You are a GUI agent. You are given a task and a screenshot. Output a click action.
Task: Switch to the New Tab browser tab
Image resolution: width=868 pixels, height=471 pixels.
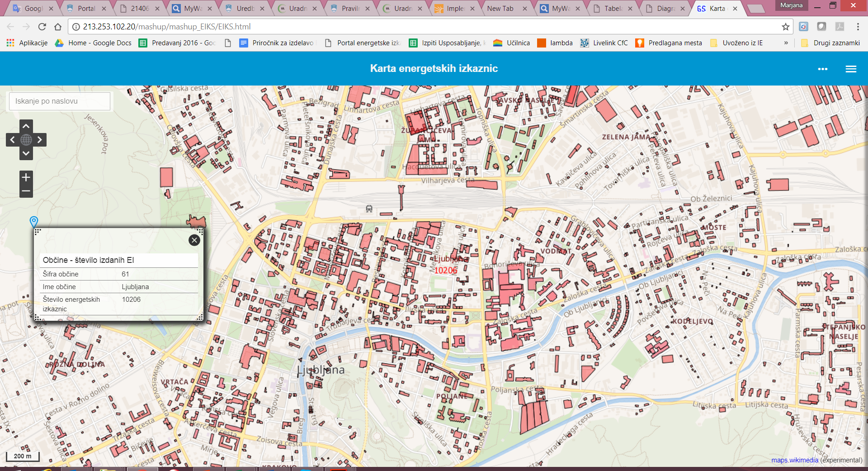tap(501, 9)
